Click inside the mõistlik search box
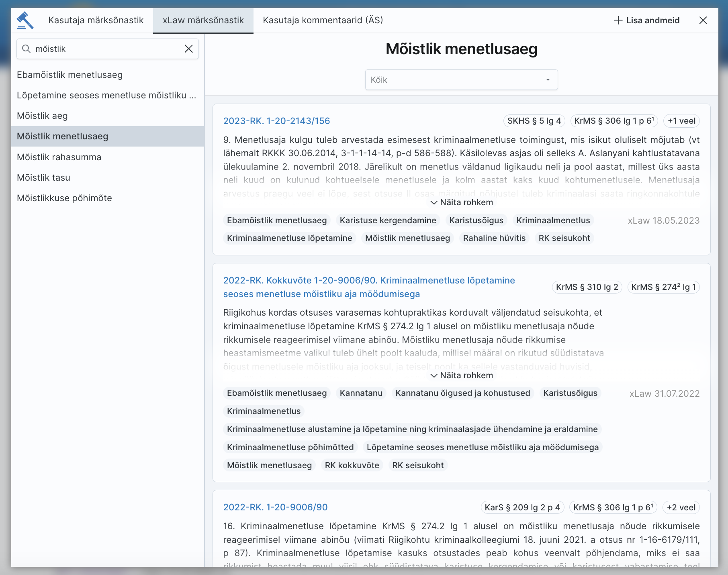This screenshot has height=575, width=728. coord(100,49)
